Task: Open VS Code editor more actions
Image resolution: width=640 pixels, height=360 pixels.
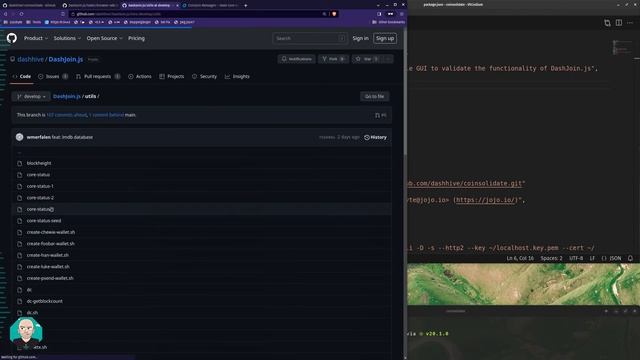Action: click(x=631, y=23)
